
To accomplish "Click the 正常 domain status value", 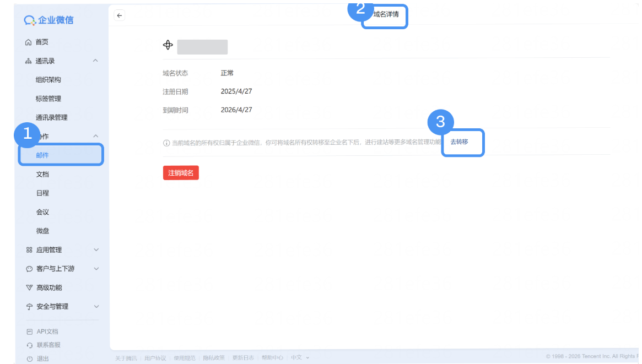I will click(227, 73).
